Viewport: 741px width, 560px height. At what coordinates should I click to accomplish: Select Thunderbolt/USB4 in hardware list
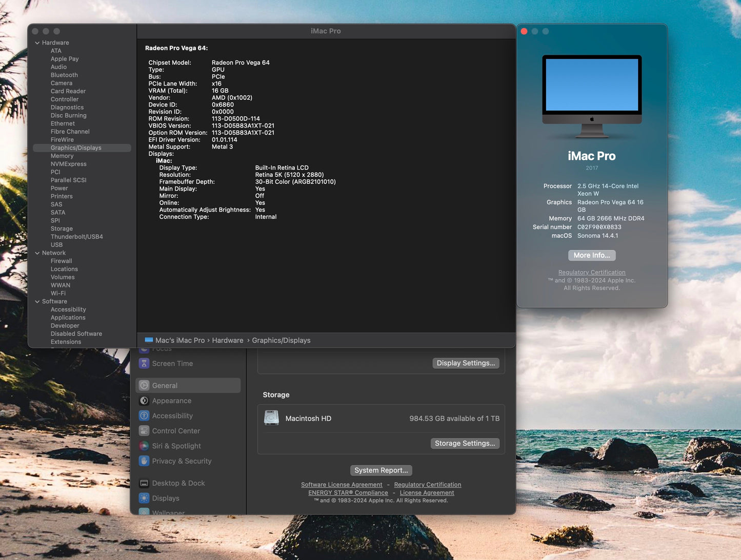(x=76, y=237)
